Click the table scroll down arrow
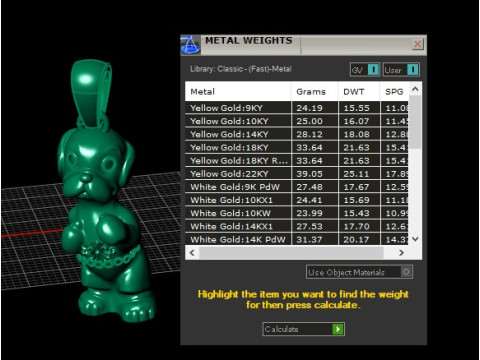Image resolution: width=480 pixels, height=360 pixels. tap(415, 239)
